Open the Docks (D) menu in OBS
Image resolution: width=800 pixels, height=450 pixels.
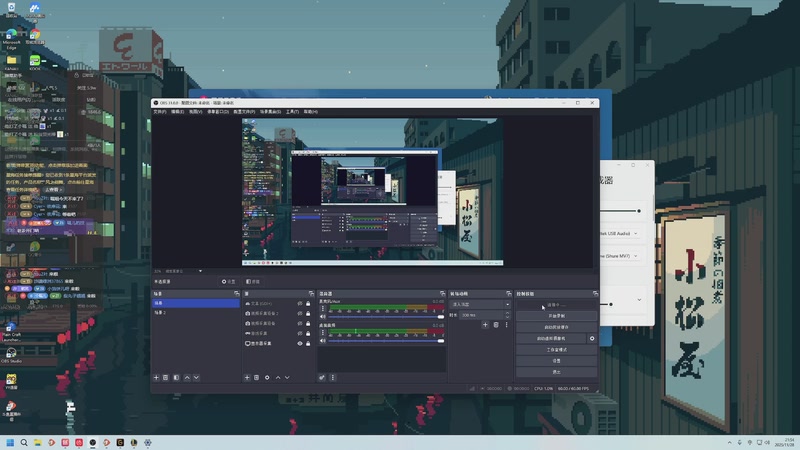tap(218, 112)
